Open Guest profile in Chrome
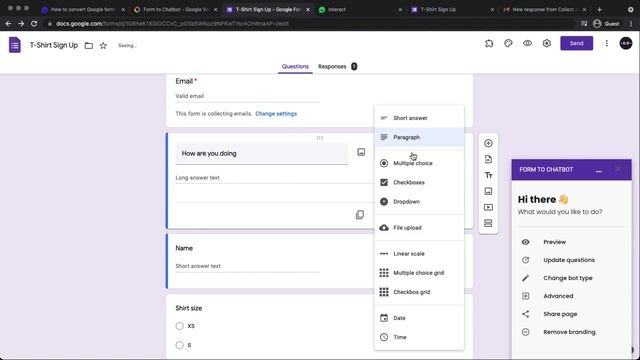640x360 pixels. pos(606,24)
